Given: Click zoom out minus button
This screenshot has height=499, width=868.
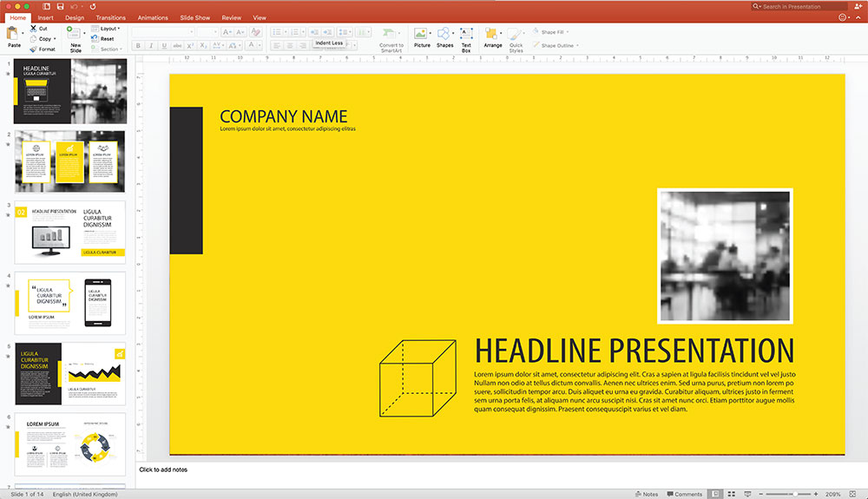Looking at the screenshot, I should [x=760, y=494].
